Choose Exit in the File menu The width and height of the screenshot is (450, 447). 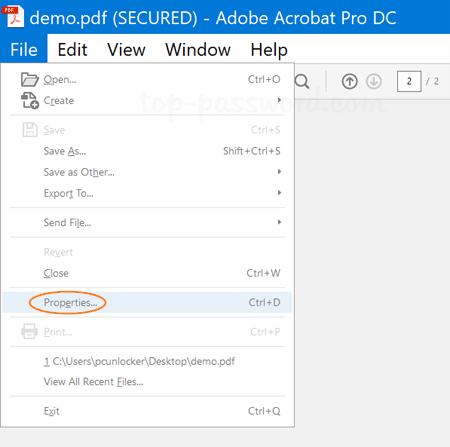click(x=147, y=411)
